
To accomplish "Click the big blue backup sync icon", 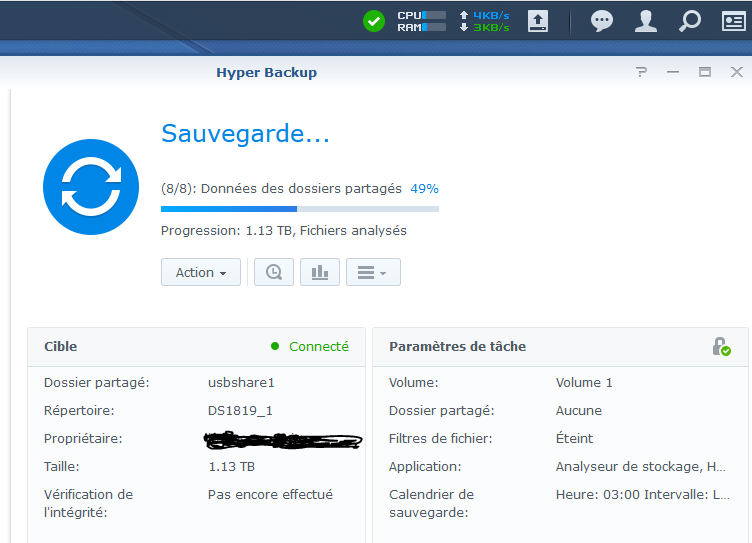I will click(x=91, y=187).
